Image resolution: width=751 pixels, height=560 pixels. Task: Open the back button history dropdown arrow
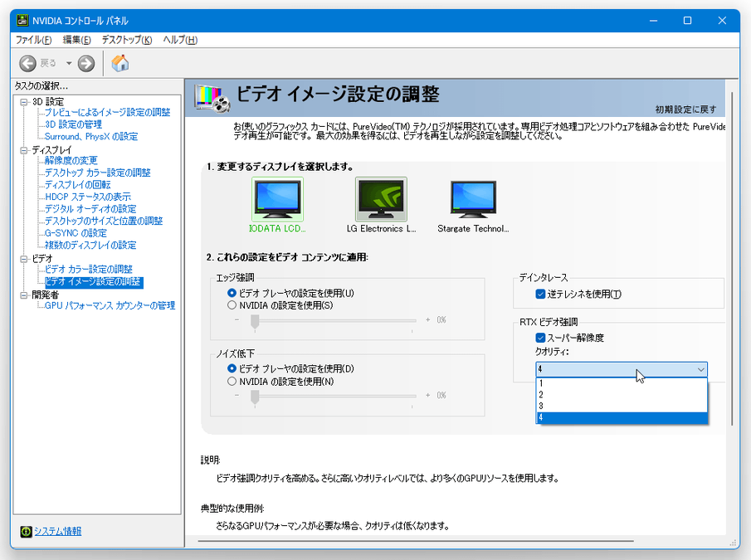(69, 63)
